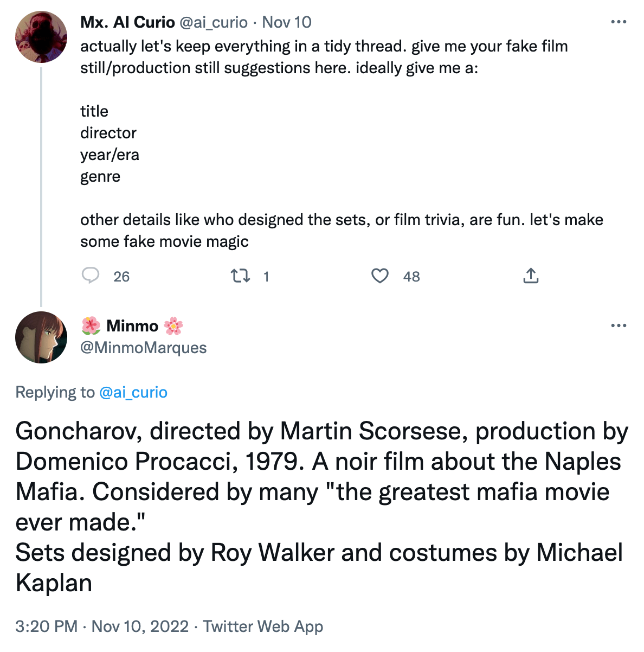Open the @ai_curio handle beside author name
The width and height of the screenshot is (644, 652).
(x=213, y=22)
